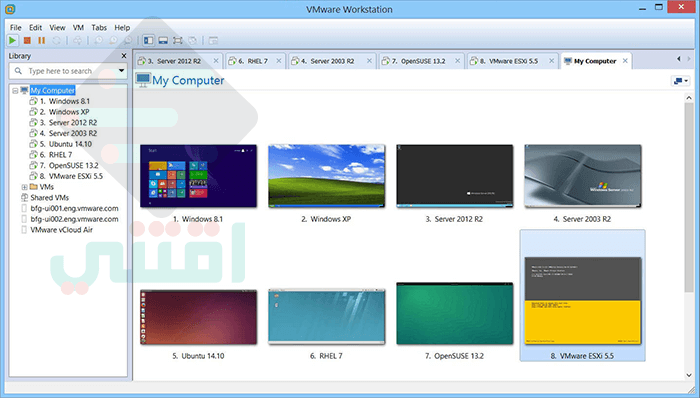This screenshot has height=398, width=700.
Task: Click the Full Screen mode toolbar icon
Action: click(178, 41)
